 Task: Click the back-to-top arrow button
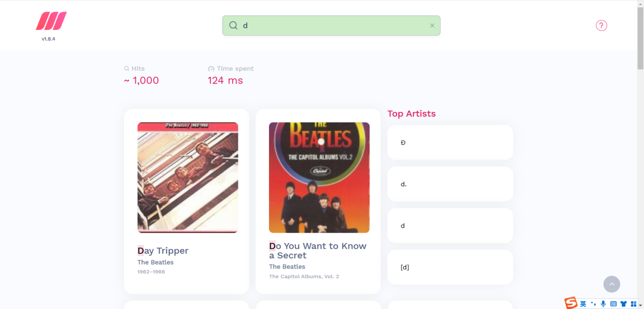(612, 284)
